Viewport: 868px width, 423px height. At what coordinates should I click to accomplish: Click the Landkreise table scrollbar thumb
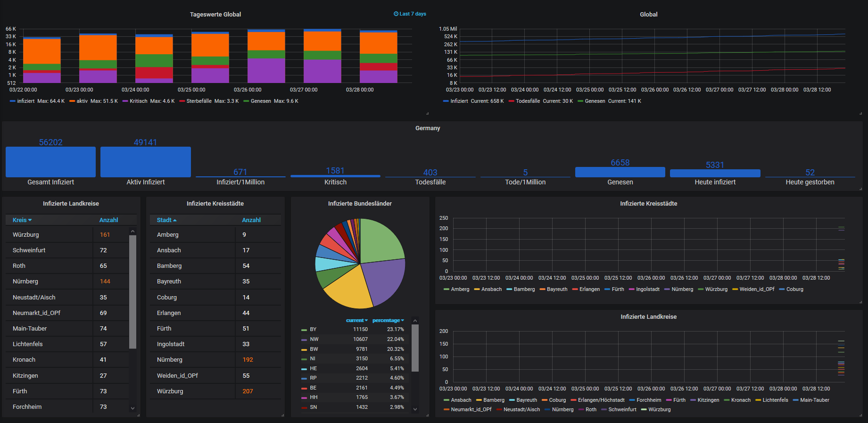coord(132,291)
